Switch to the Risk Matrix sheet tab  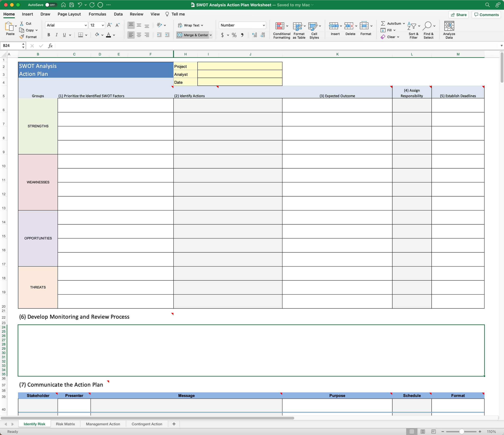[x=65, y=424]
